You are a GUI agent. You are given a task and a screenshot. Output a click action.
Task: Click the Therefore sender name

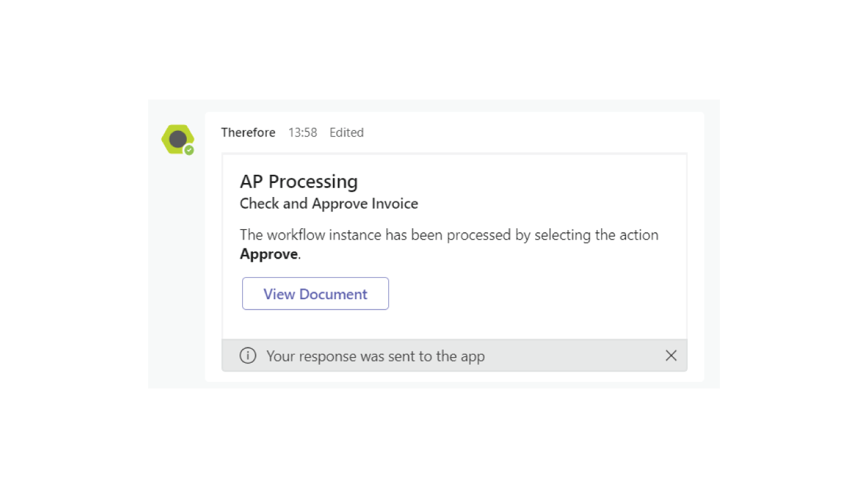(248, 133)
